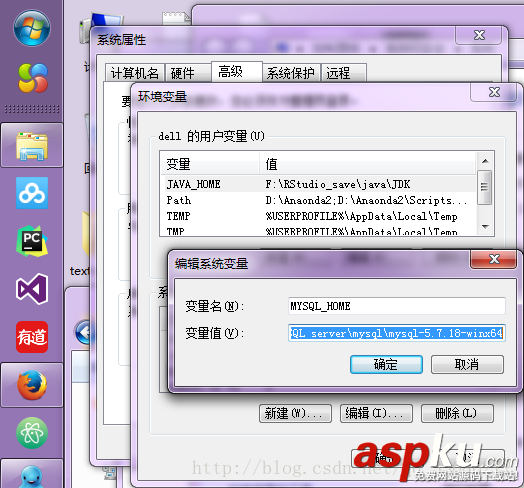Click the 变量值 field with mysql path
The width and height of the screenshot is (524, 488).
pyautogui.click(x=397, y=333)
